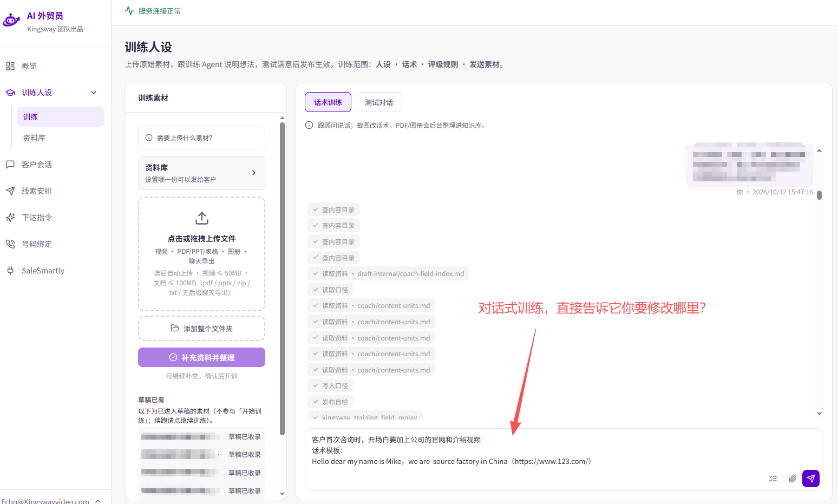Click the chat history scrollbar thumb
Viewport: 838px width, 504px height.
tap(820, 195)
